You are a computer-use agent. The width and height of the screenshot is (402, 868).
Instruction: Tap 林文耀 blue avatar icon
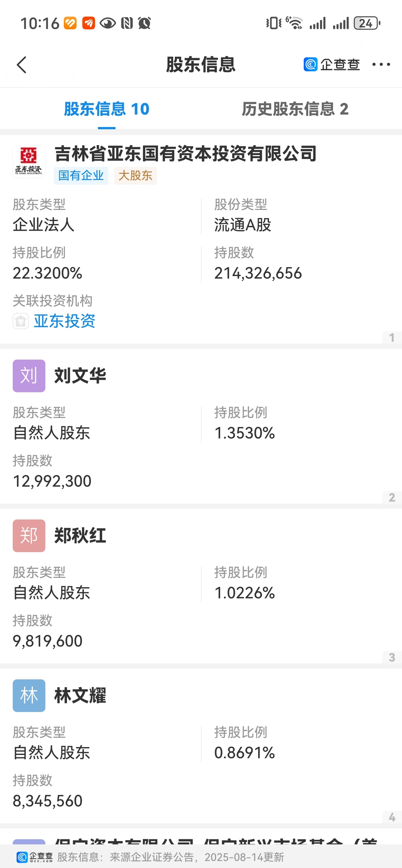click(29, 695)
